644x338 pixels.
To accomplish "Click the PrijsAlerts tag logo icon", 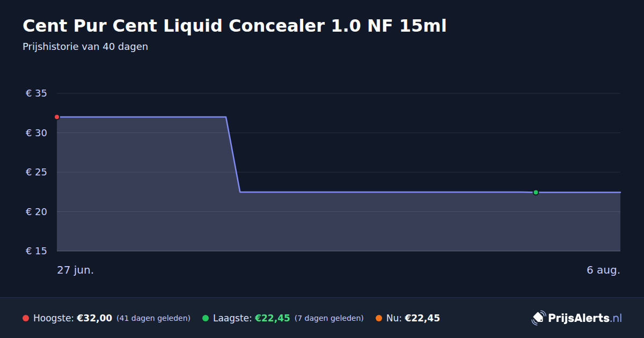I will click(538, 318).
